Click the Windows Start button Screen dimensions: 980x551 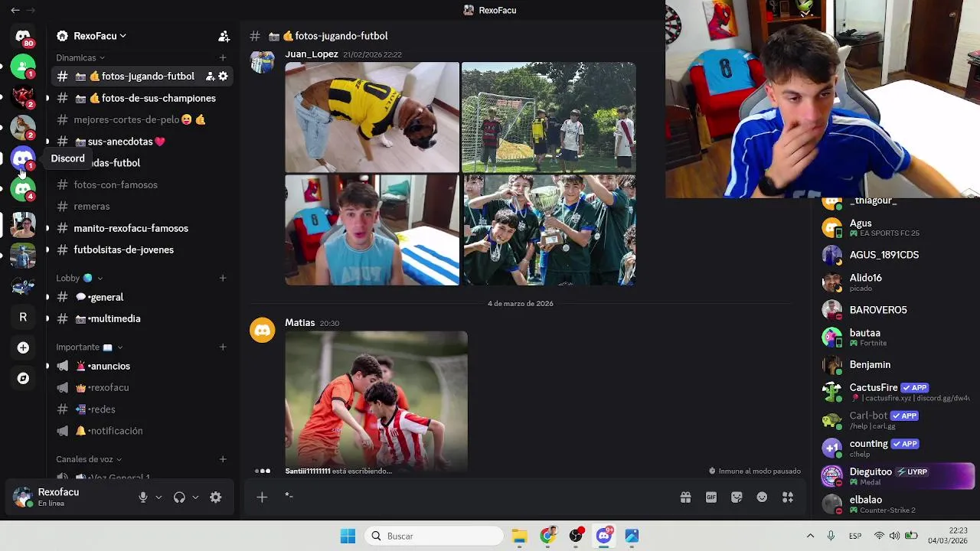point(348,536)
